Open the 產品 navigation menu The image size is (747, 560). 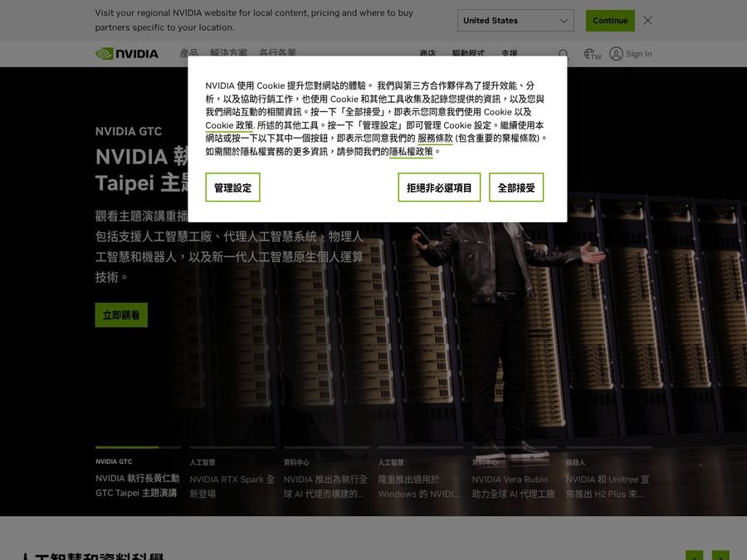pos(188,53)
